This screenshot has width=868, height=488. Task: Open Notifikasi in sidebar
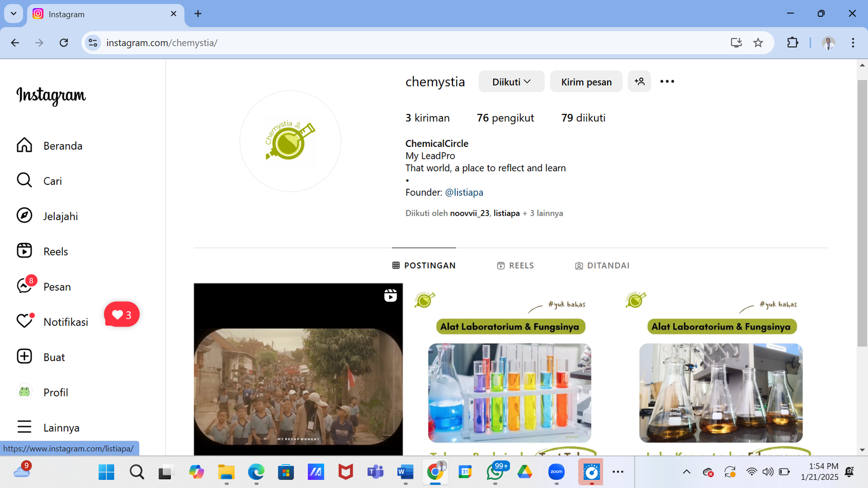52,322
